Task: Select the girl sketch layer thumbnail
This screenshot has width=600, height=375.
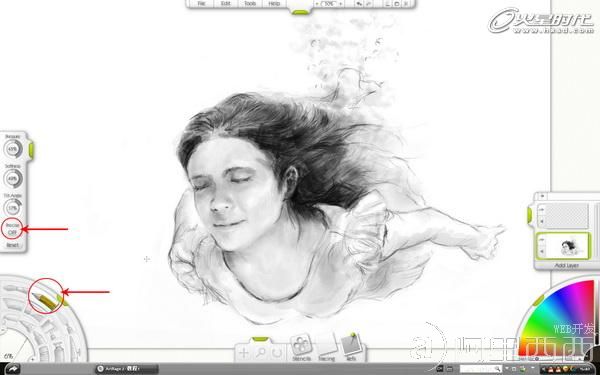Action: (x=569, y=246)
